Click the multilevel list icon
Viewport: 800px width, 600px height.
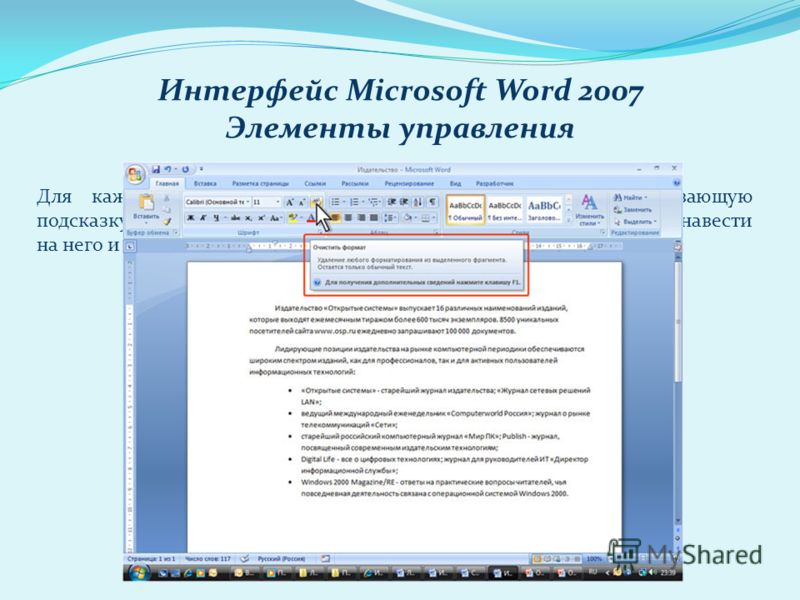click(373, 202)
